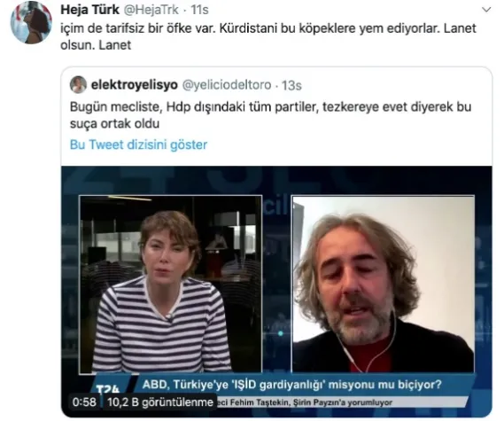Click the 10,2 B görüntülenme view count

159,402
